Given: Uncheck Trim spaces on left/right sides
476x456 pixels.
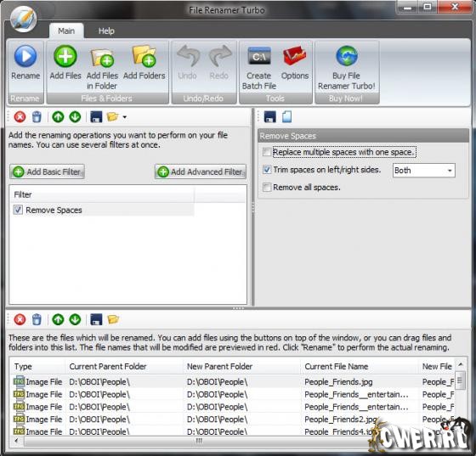Looking at the screenshot, I should (x=267, y=170).
